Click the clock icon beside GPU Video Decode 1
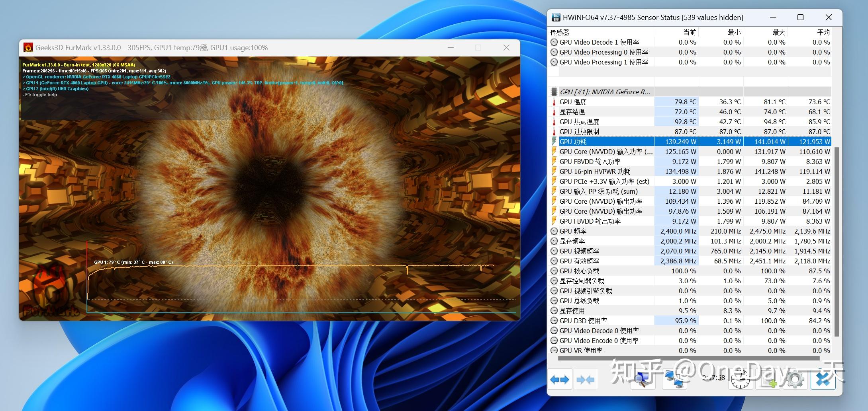The height and width of the screenshot is (411, 868). click(554, 42)
